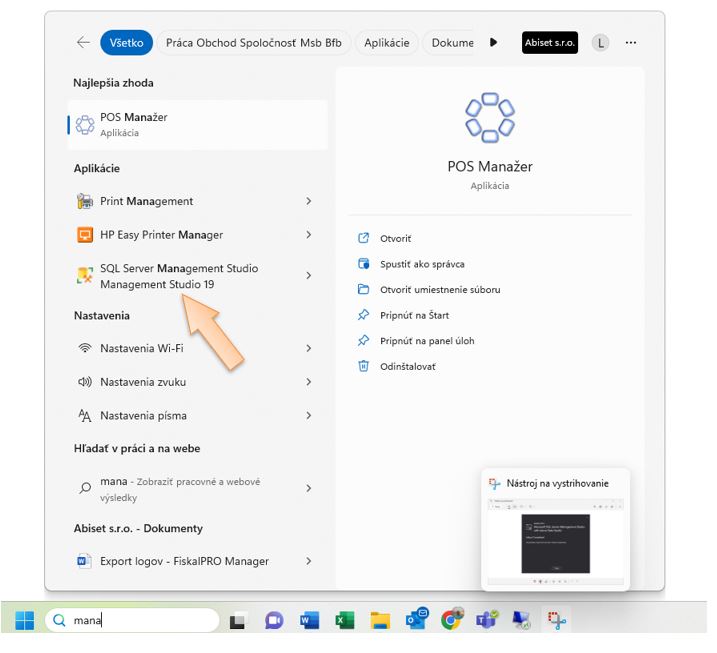The width and height of the screenshot is (717, 653).
Task: Select the Všetko filter tab
Action: tap(126, 43)
